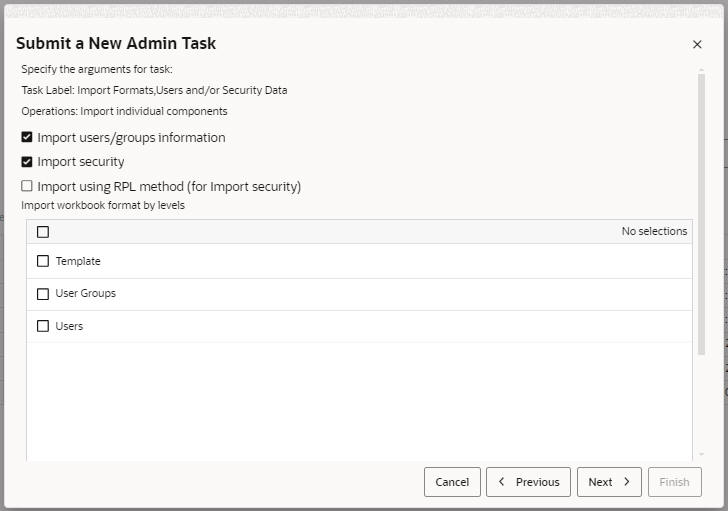The image size is (728, 511).
Task: Tick the select-all checkbox in table header
Action: [43, 232]
